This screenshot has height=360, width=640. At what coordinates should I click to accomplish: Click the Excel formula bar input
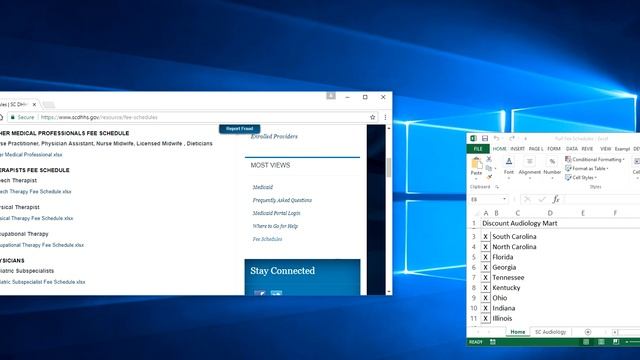tap(602, 199)
